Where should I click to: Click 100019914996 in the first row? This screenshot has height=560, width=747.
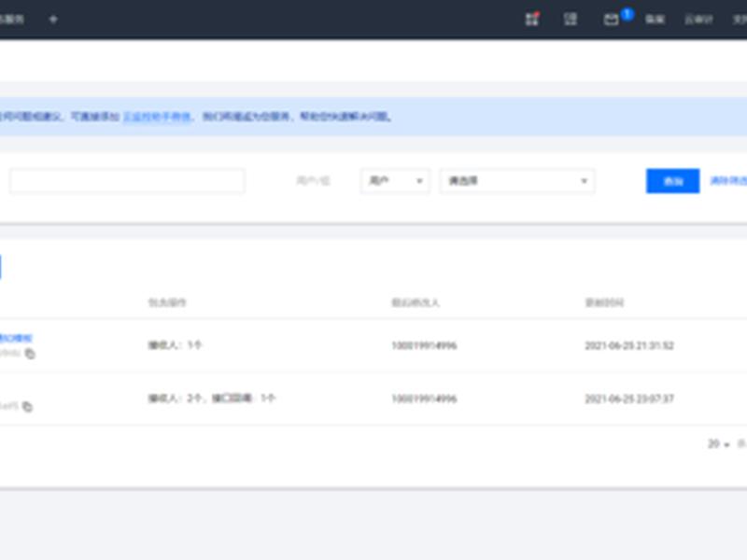coord(424,345)
